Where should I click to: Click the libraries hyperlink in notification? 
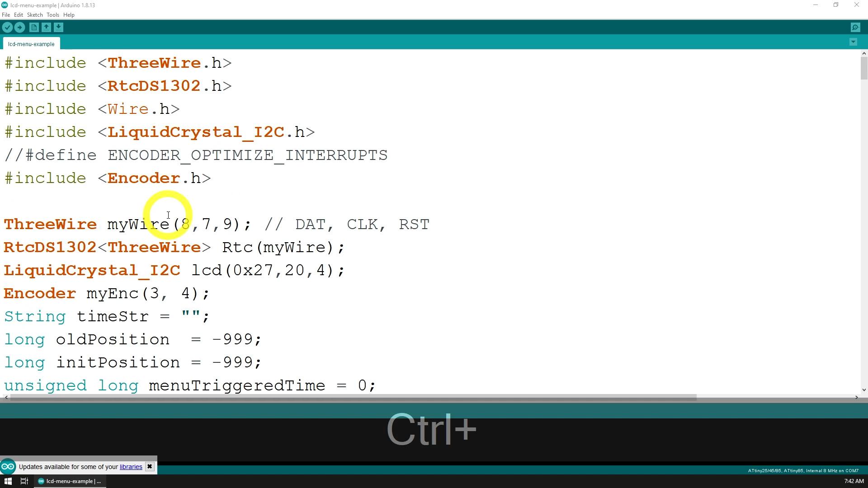tap(131, 467)
